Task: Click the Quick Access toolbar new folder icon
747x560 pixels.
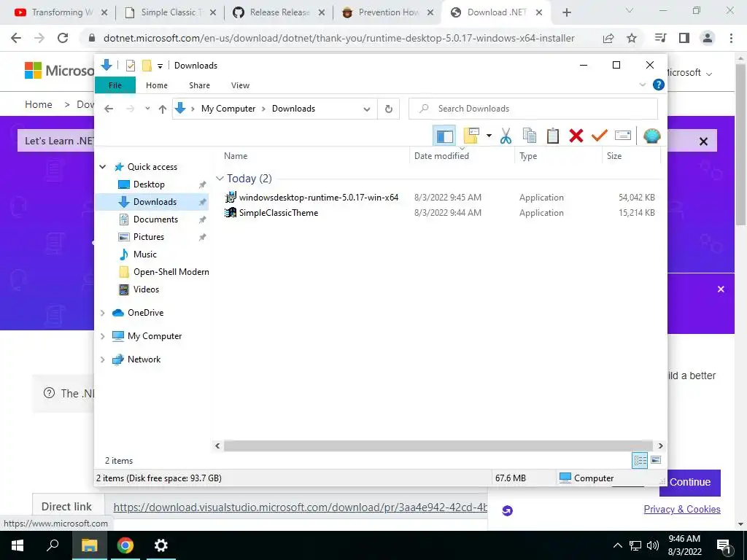Action: [147, 66]
